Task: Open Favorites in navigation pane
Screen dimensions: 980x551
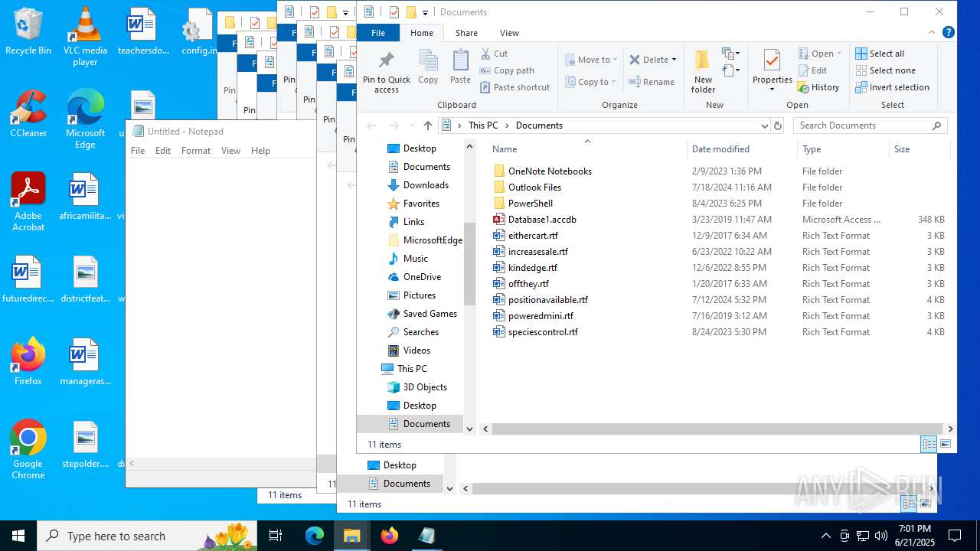Action: [x=421, y=204]
